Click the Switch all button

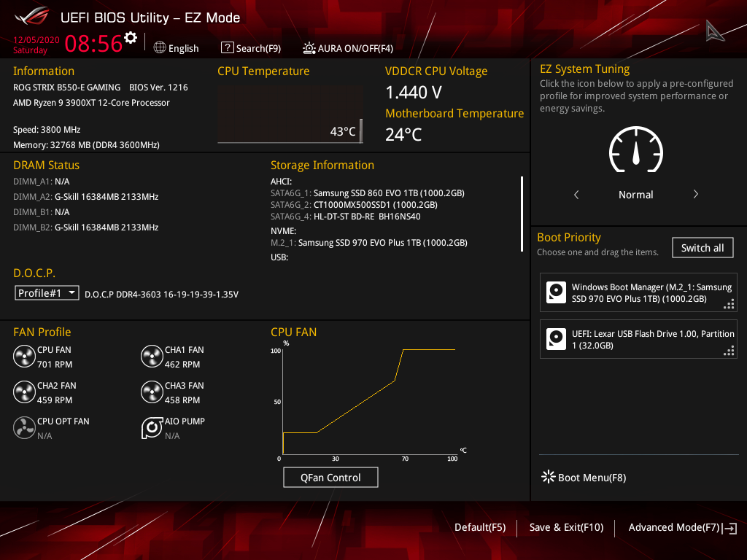tap(703, 248)
